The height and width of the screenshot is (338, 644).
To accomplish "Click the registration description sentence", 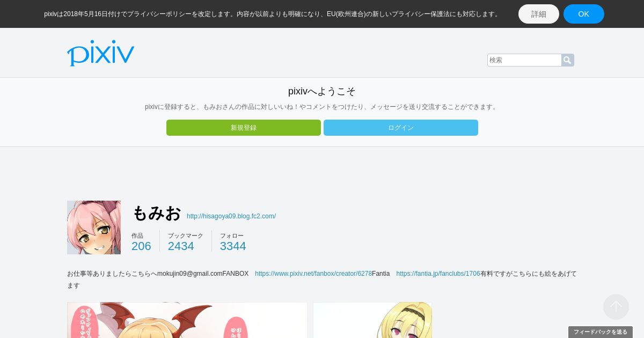I will click(322, 107).
